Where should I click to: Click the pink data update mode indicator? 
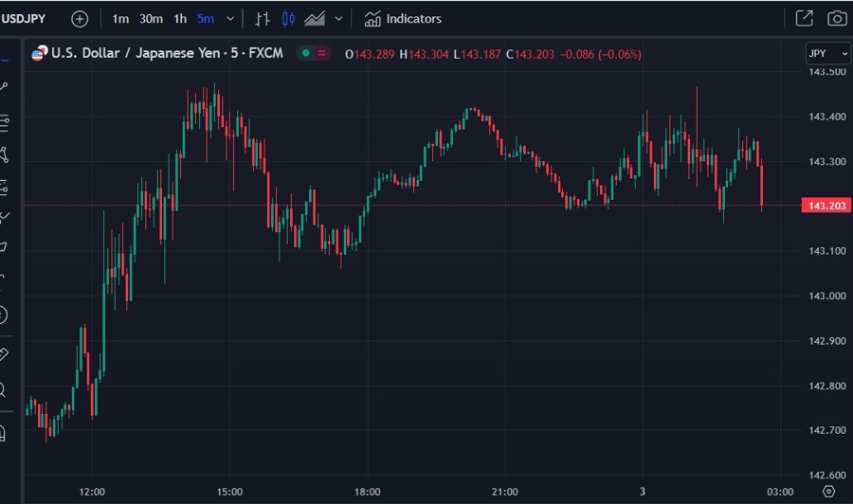(321, 53)
